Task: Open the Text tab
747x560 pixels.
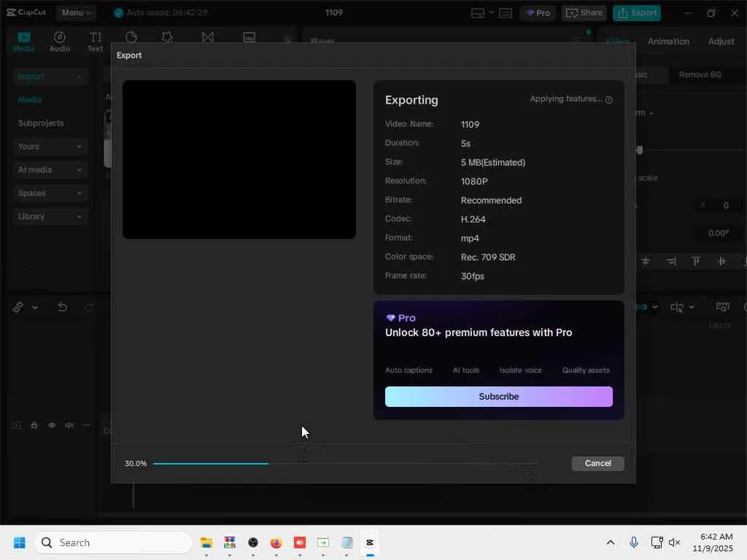Action: pyautogui.click(x=96, y=42)
